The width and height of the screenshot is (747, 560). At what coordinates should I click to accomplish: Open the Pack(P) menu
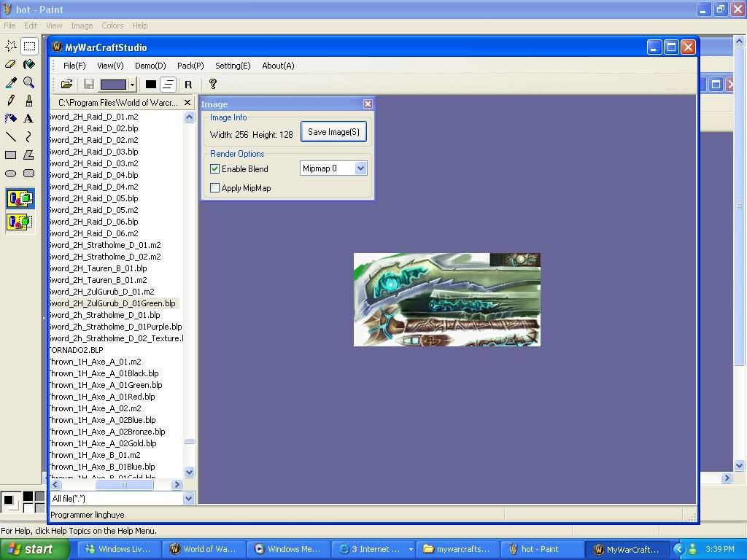coord(190,66)
